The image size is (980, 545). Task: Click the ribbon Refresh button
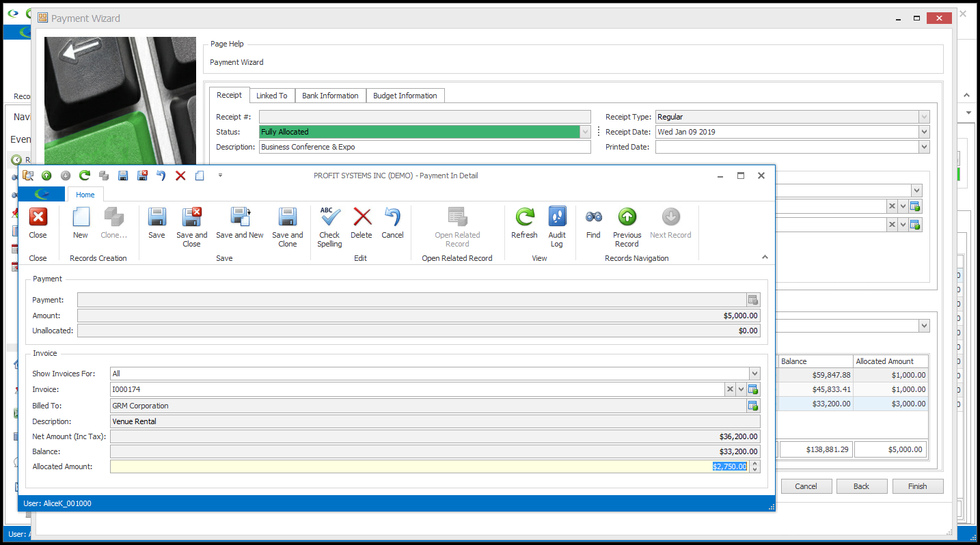[x=524, y=223]
